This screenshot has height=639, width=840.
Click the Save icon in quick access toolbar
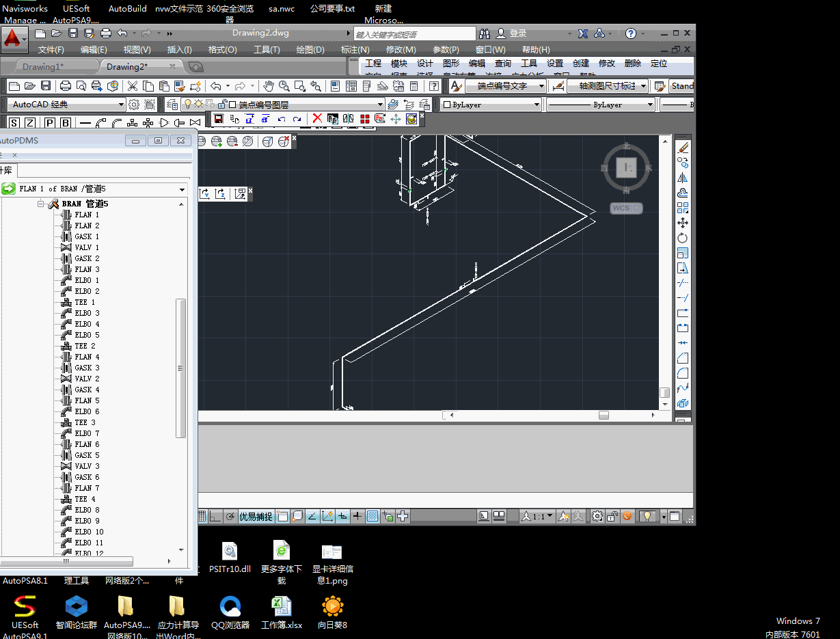pos(72,33)
